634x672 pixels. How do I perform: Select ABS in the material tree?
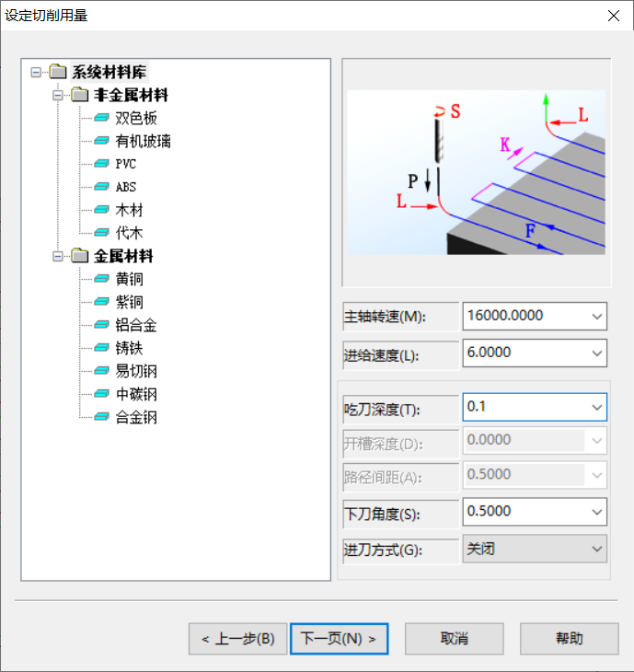point(126,187)
